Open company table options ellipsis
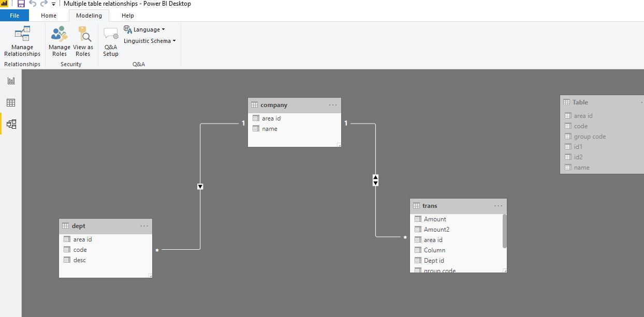The height and width of the screenshot is (317, 644). pyautogui.click(x=333, y=105)
